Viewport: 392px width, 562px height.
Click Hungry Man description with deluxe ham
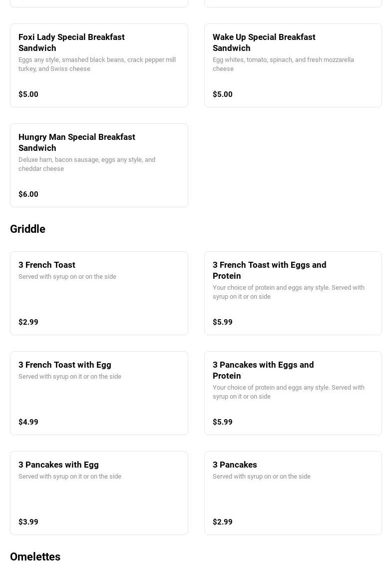(x=87, y=164)
